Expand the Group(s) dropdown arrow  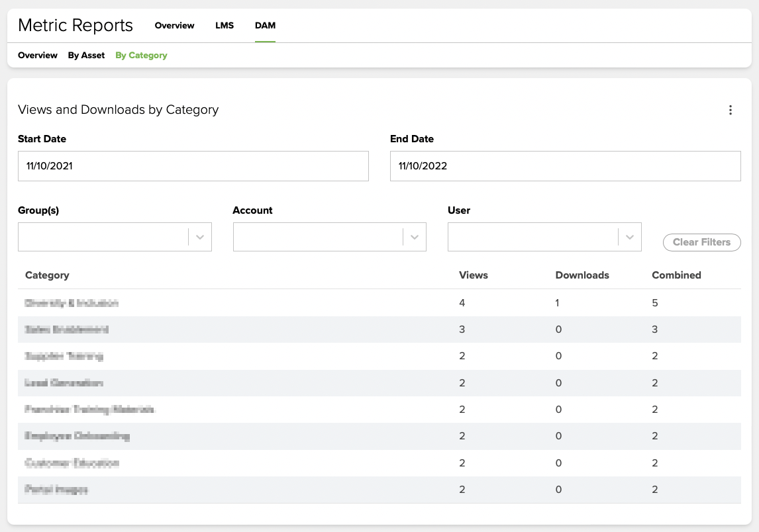click(200, 237)
